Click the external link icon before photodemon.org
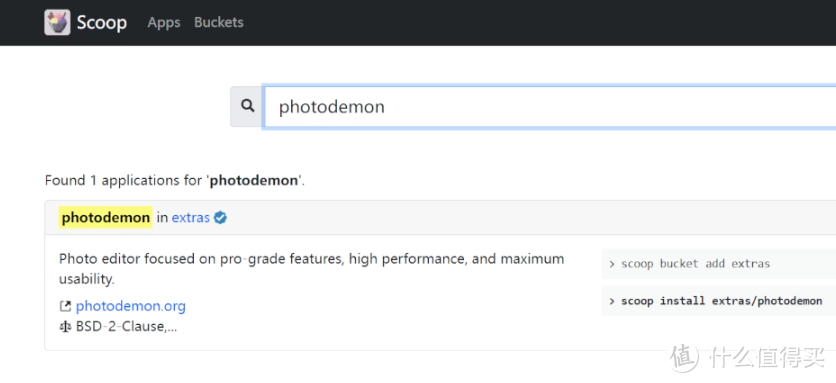This screenshot has height=383, width=836. point(65,306)
